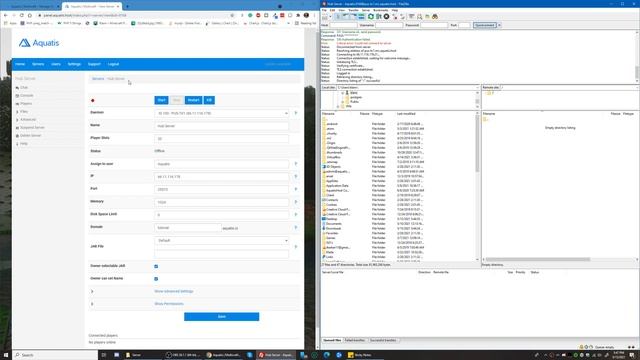
Task: Click the help icon beside Disk Space Limit
Action: 296,214
